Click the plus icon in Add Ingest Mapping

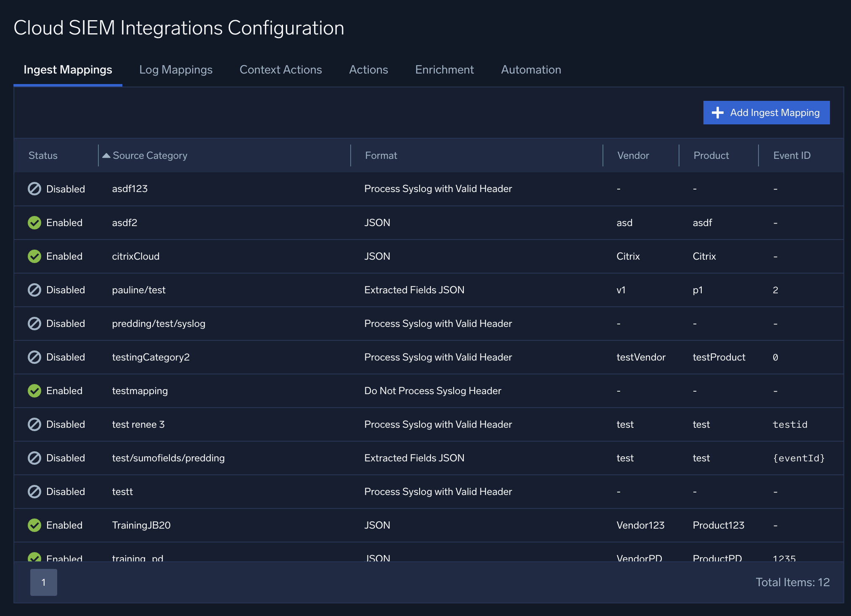pyautogui.click(x=717, y=113)
